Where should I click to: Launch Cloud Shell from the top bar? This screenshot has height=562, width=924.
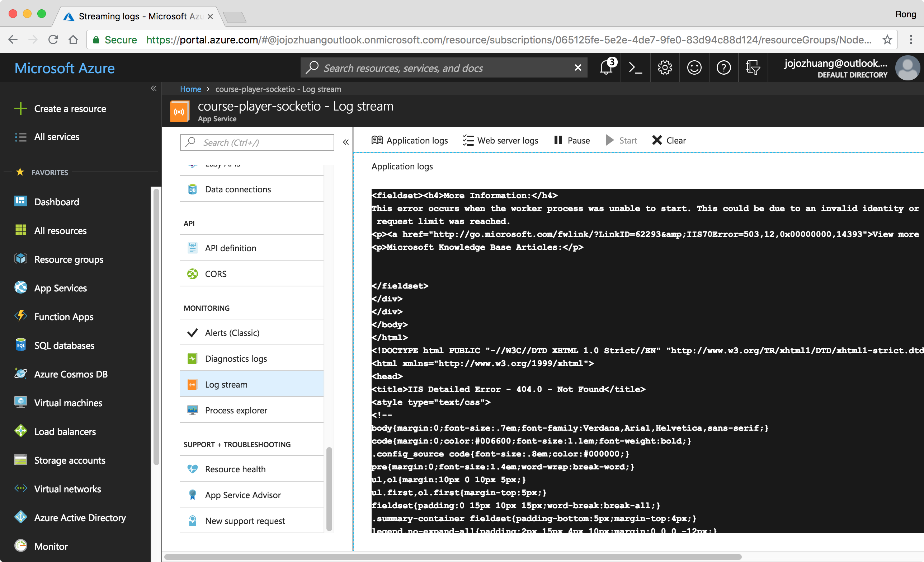click(635, 67)
